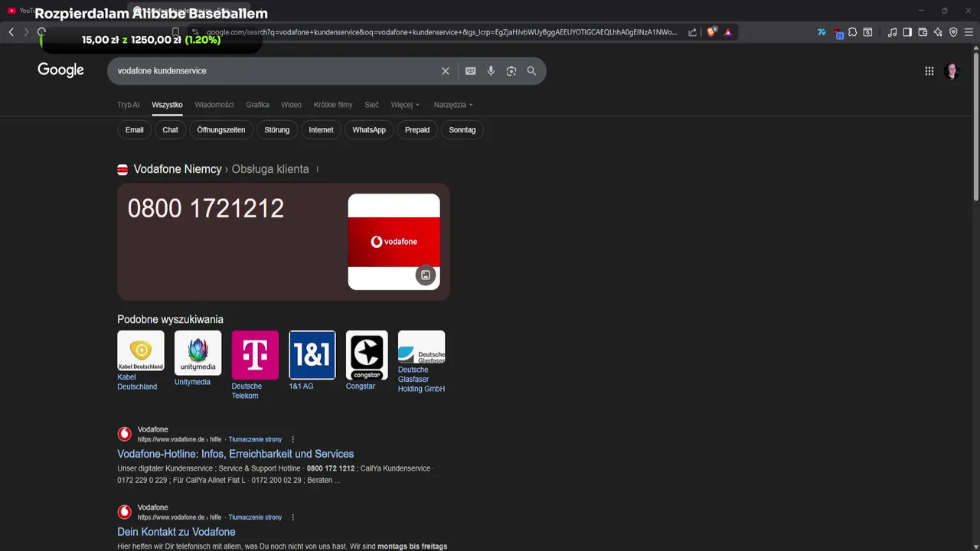Filter by the Störung chip
980x551 pixels.
277,130
